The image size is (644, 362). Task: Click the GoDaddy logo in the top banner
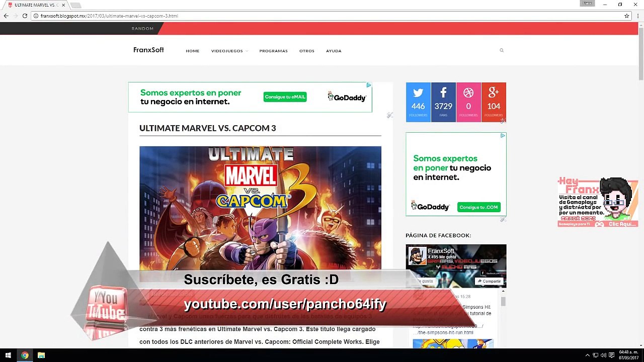click(347, 97)
